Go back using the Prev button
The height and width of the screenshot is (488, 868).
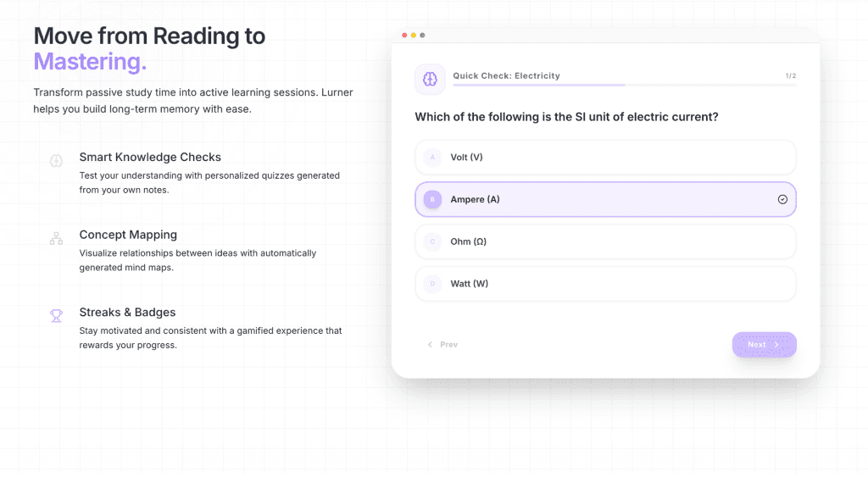442,345
